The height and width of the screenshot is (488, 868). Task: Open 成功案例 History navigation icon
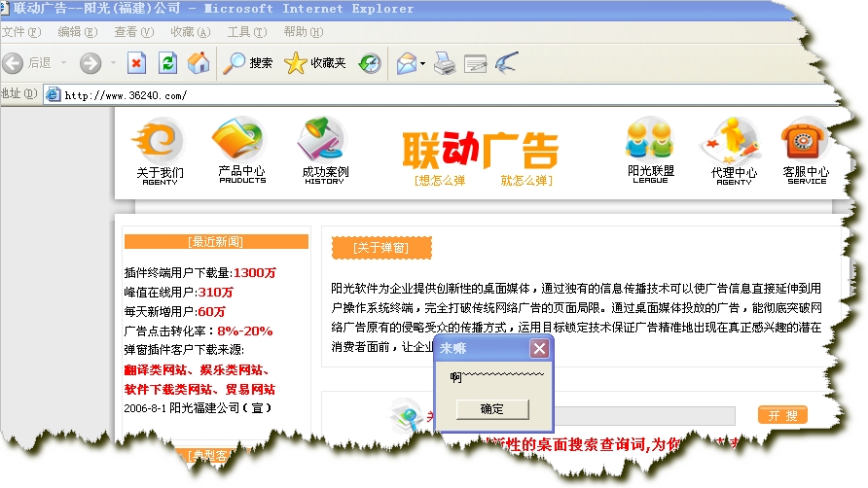[324, 151]
